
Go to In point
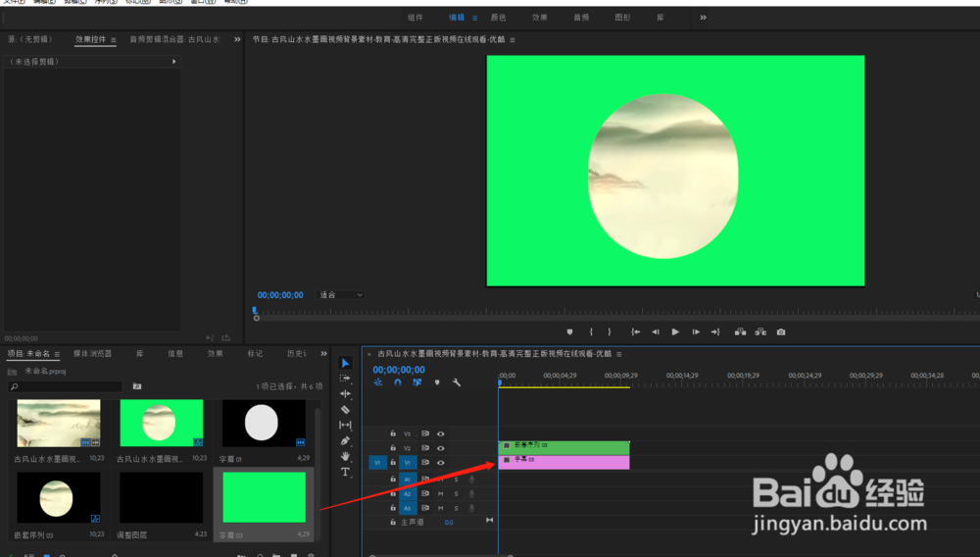point(635,332)
